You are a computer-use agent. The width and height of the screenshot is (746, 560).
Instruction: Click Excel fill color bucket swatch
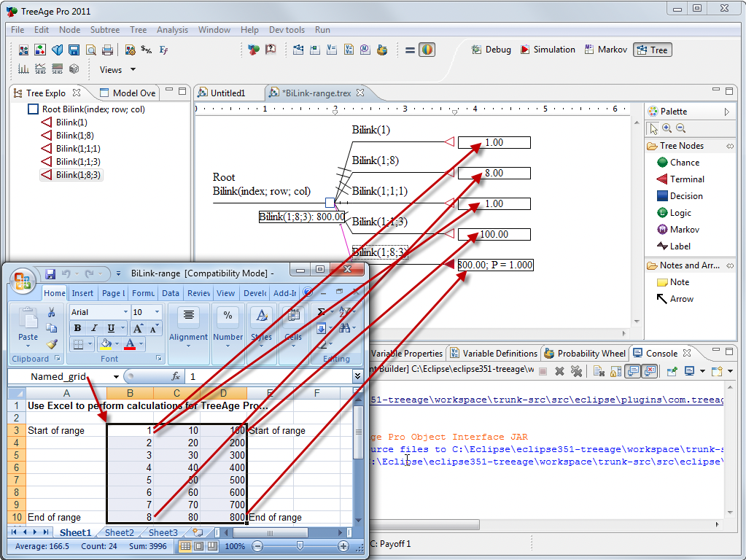(106, 343)
